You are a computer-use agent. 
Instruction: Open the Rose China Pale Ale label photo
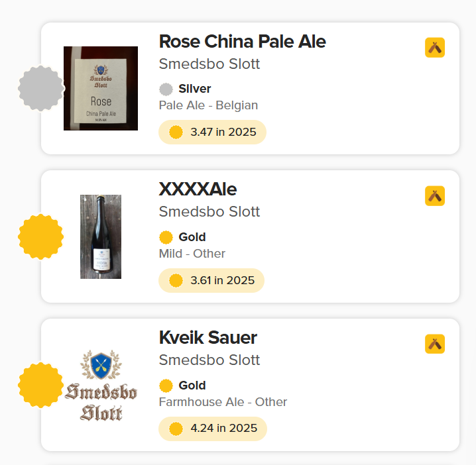101,88
